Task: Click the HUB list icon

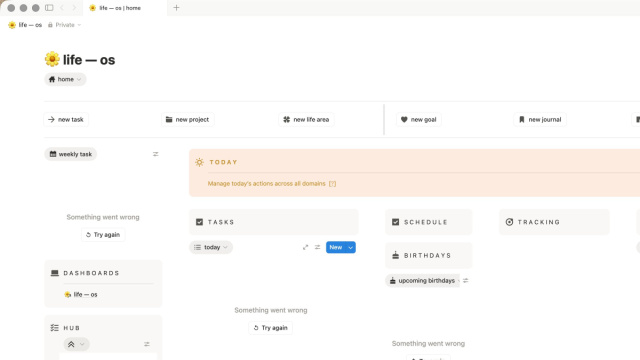Action: pos(55,328)
